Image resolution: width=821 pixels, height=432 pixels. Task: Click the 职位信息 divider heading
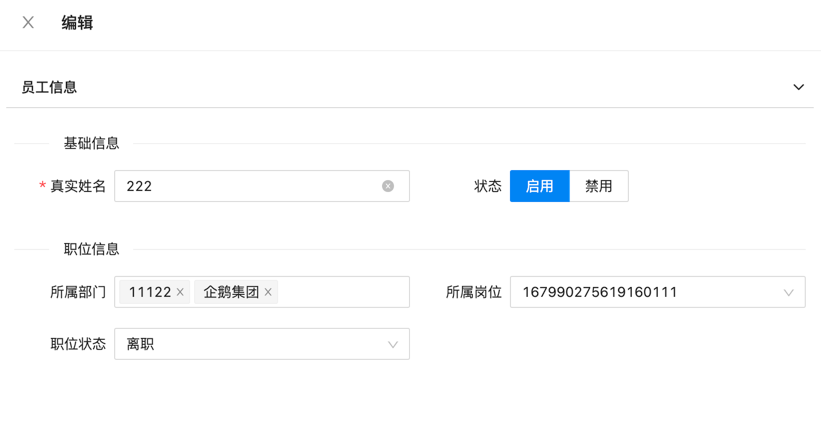tap(91, 249)
